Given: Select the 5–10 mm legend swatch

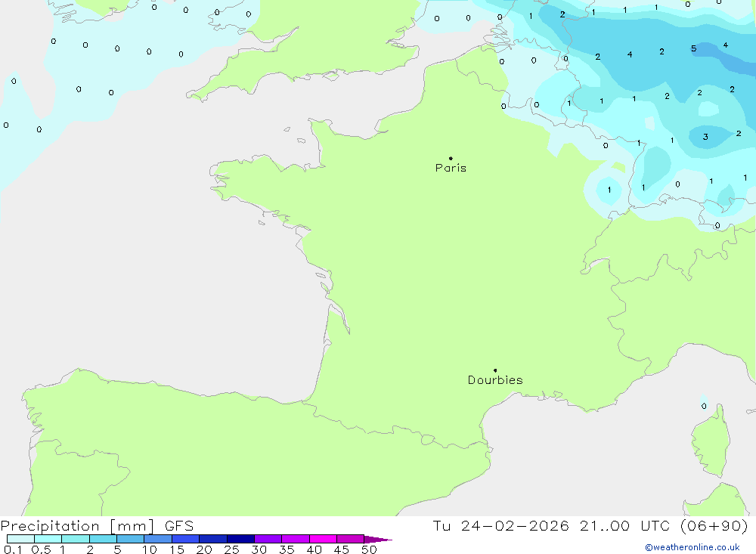Looking at the screenshot, I should (131, 539).
